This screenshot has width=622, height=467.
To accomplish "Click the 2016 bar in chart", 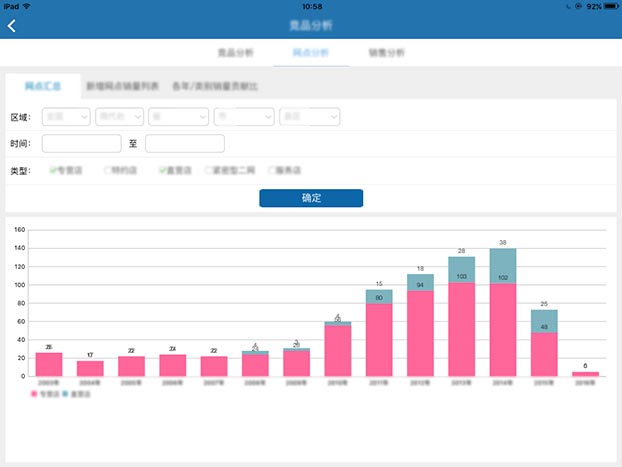I will pyautogui.click(x=585, y=373).
